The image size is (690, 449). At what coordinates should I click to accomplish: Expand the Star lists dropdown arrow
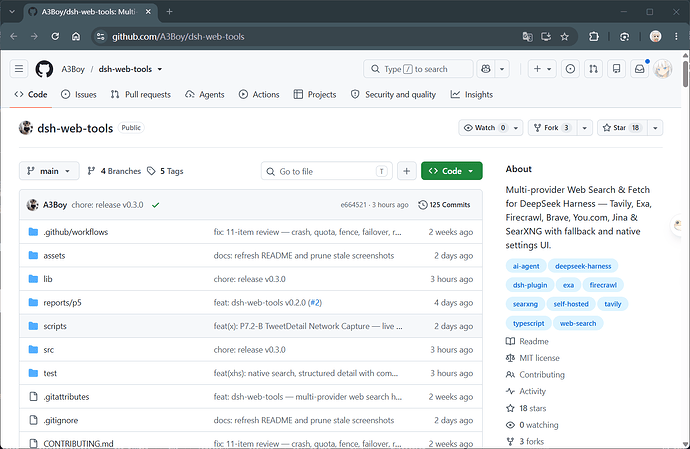655,128
